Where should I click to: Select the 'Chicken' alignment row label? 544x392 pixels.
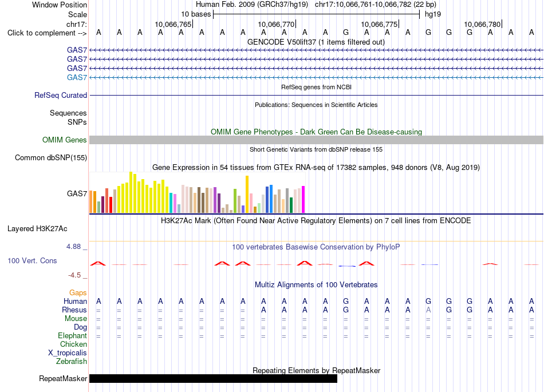tap(73, 344)
